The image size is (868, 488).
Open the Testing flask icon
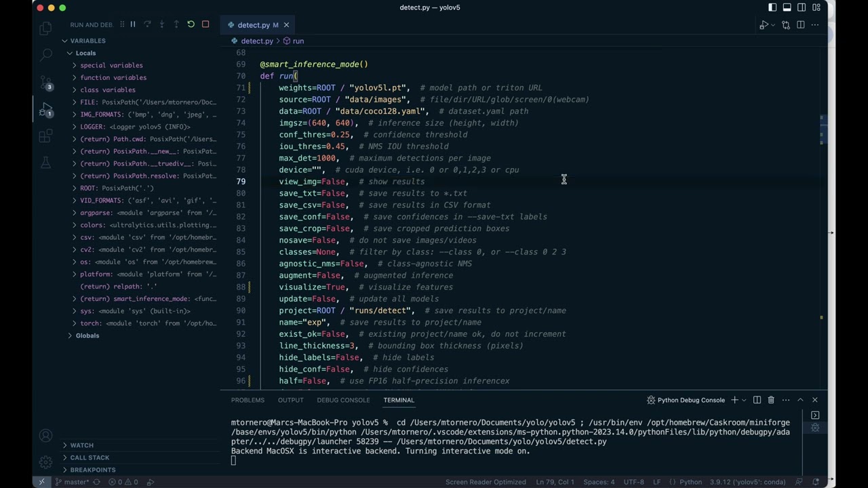(45, 163)
